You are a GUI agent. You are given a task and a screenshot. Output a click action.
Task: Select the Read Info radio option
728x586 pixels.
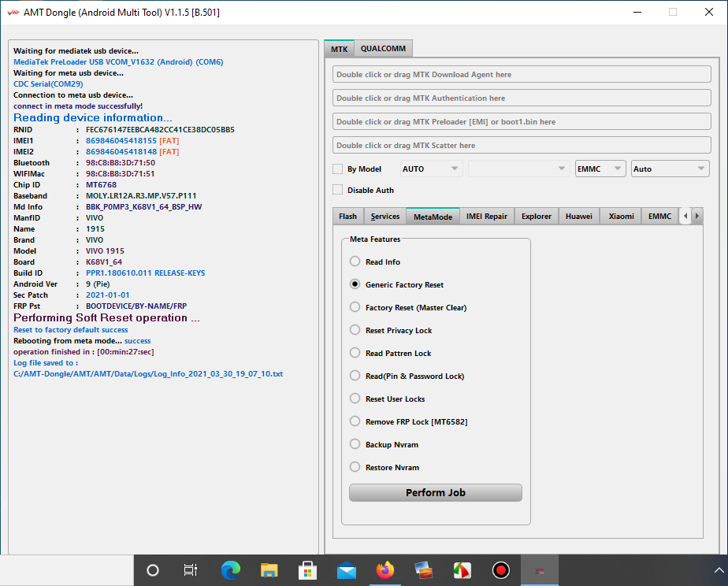pos(355,261)
